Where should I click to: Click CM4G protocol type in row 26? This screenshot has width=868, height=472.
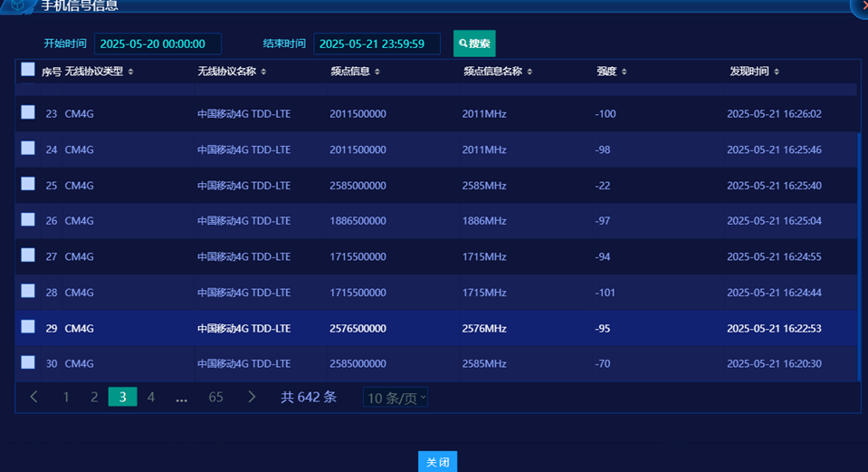79,221
